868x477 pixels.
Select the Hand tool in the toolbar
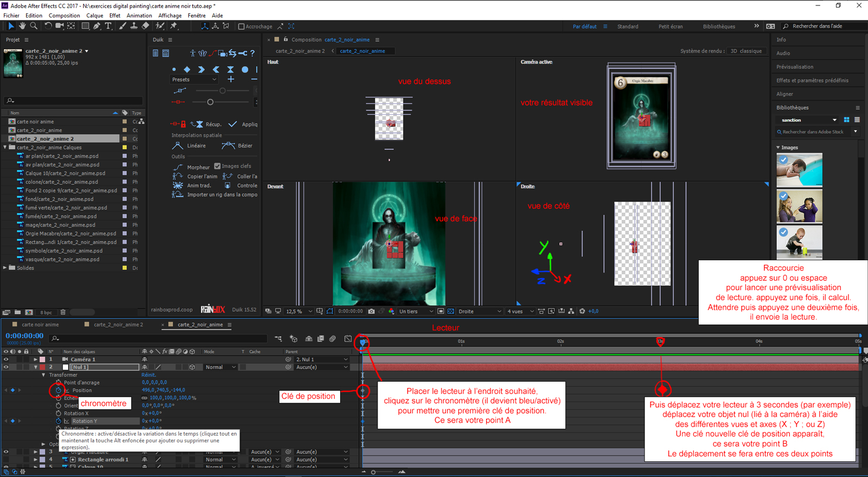point(22,26)
